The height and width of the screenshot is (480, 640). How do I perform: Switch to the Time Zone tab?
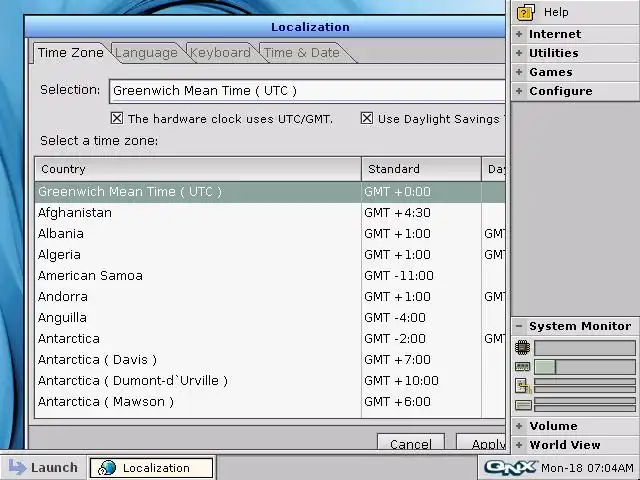[71, 53]
